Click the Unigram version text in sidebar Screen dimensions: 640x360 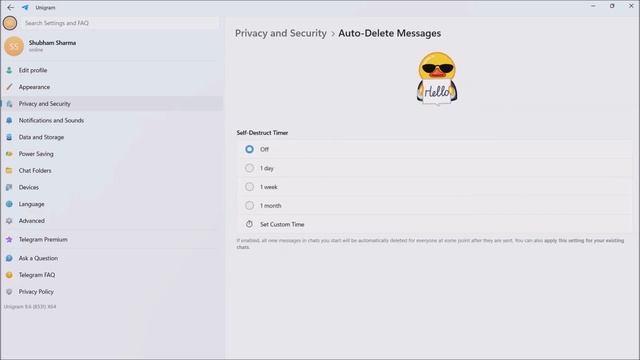coord(30,307)
